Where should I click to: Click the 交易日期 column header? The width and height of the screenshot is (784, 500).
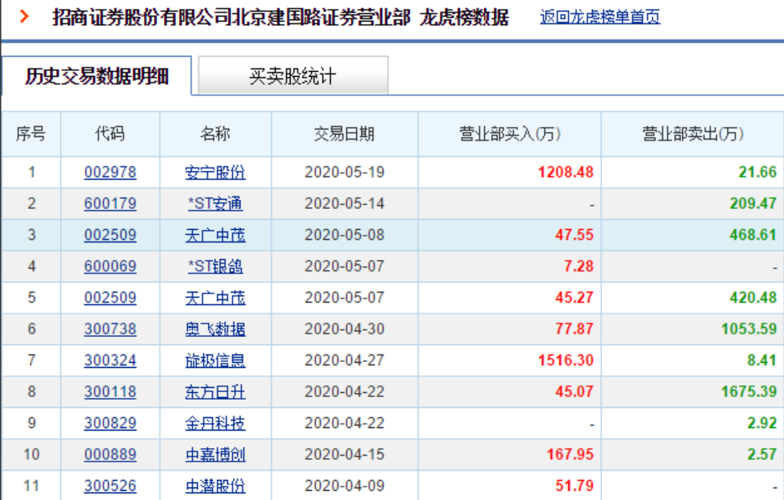coord(344,134)
